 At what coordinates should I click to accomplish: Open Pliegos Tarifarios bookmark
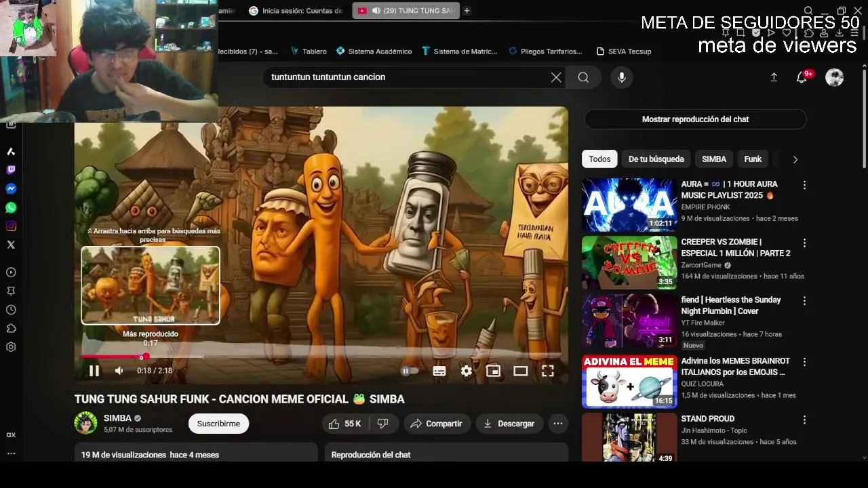click(546, 52)
